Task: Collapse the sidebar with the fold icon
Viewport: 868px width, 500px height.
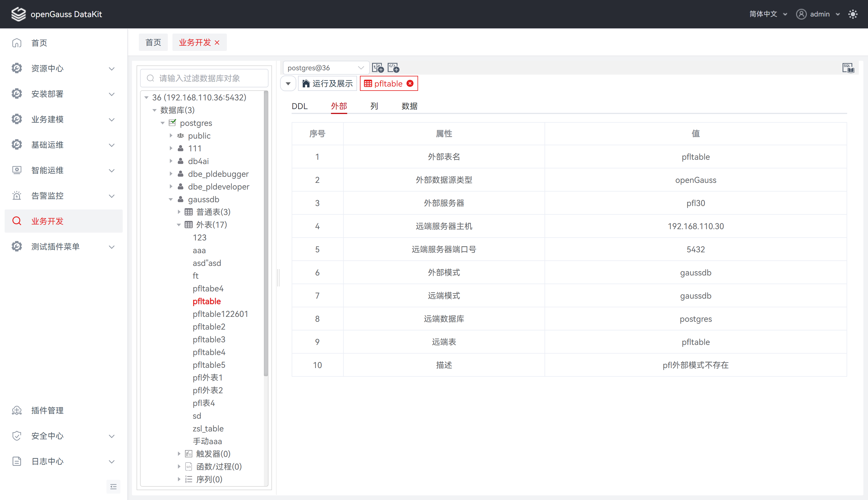Action: (113, 487)
